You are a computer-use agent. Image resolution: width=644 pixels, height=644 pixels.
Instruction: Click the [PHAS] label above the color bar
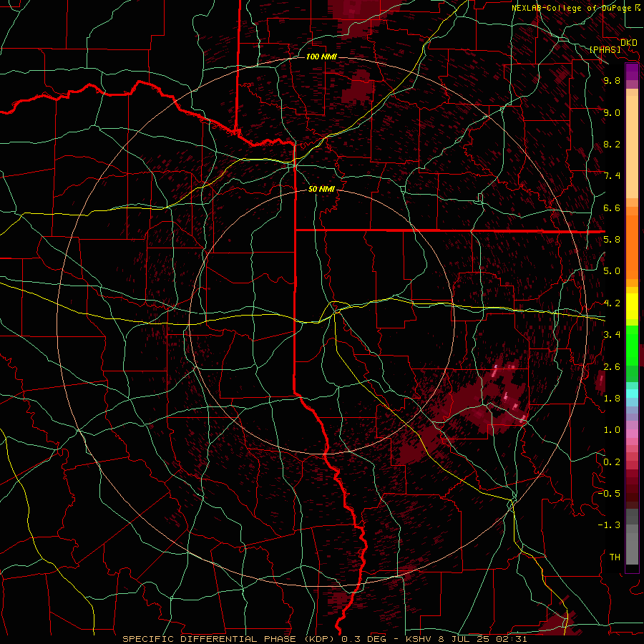[x=605, y=49]
